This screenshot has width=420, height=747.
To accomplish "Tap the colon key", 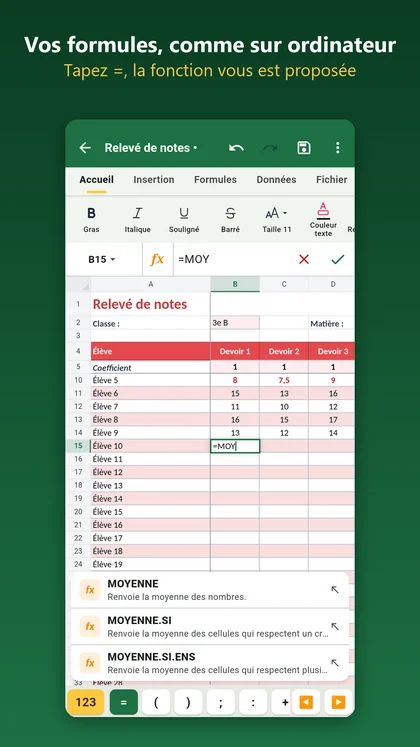I will 253,702.
